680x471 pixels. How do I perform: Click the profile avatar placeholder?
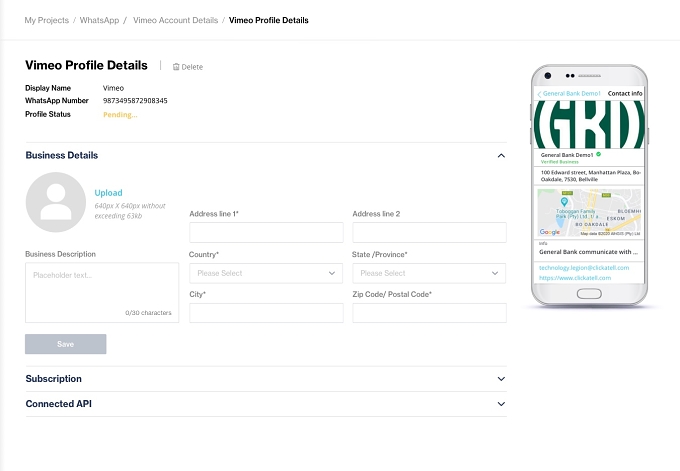tap(56, 202)
